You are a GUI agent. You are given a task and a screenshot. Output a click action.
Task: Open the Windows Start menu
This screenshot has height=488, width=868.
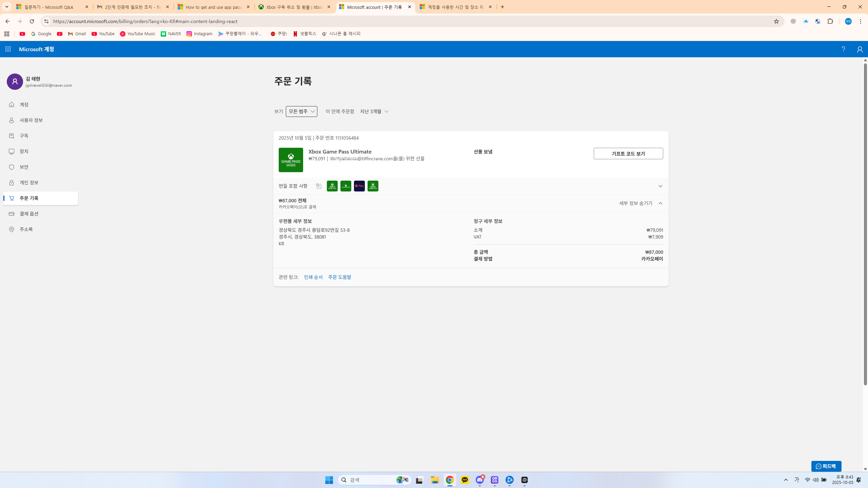tap(329, 480)
